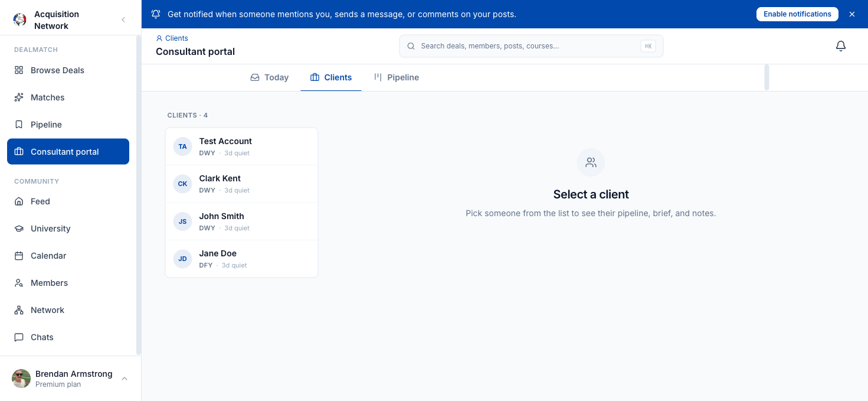This screenshot has height=401, width=868.
Task: Click the CK avatar badge
Action: coord(182,184)
